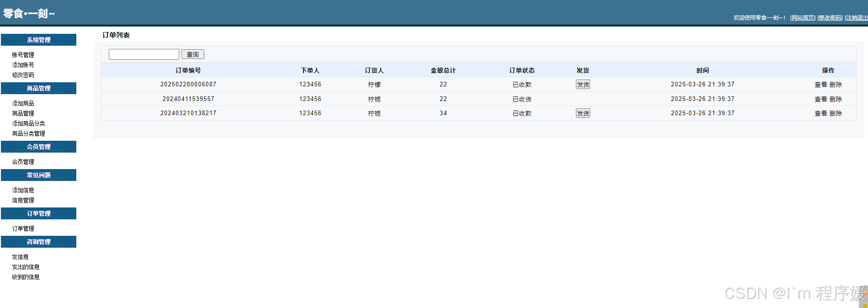This screenshot has height=308, width=868.
Task: Open 发出的信息 in sidebar
Action: point(26,267)
